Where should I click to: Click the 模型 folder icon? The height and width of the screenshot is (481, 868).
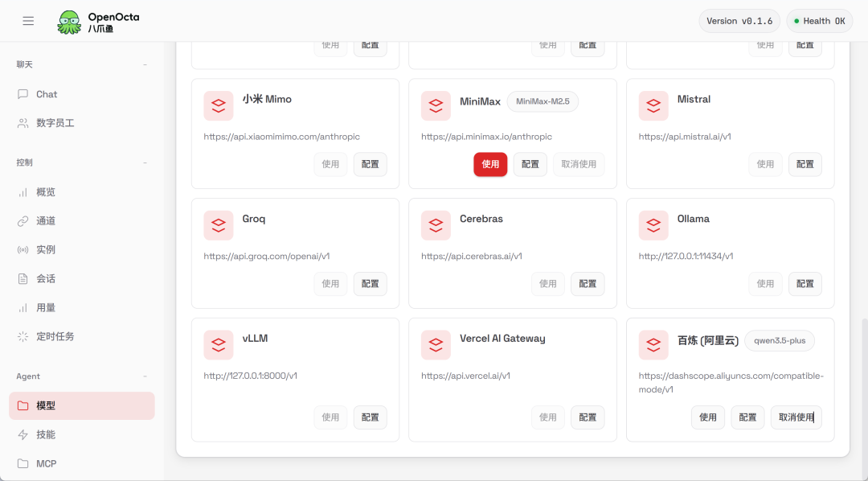(23, 405)
